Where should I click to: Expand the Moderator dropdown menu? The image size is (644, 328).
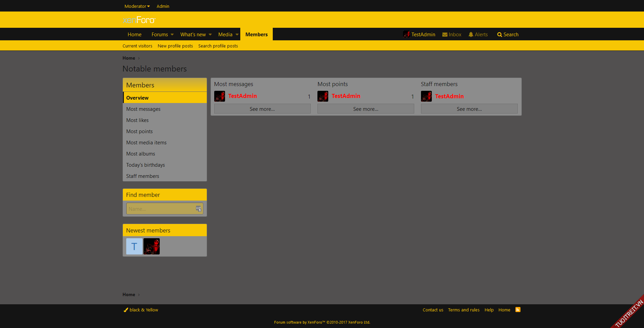pos(137,6)
